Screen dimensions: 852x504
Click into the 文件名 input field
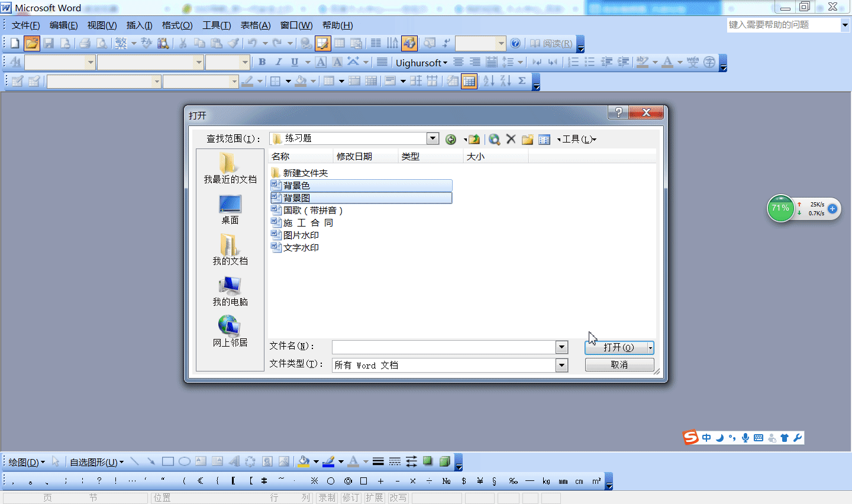(444, 347)
